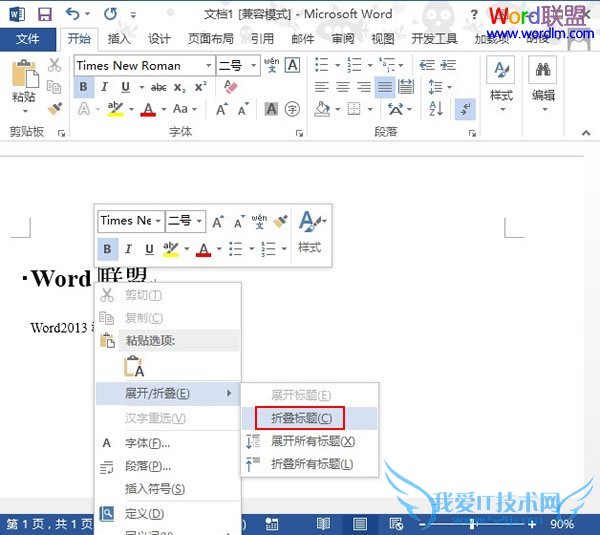Switch to the 审阅 Review tab
This screenshot has width=600, height=535.
coord(343,39)
